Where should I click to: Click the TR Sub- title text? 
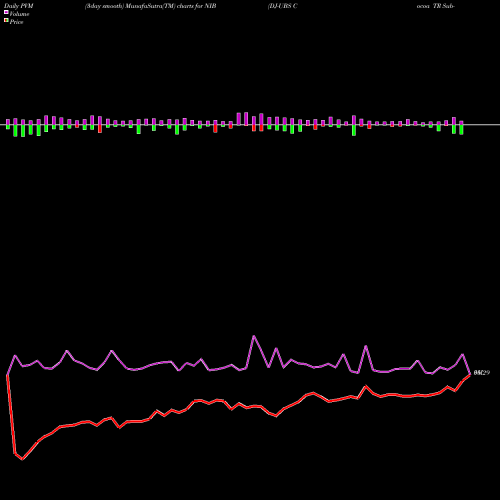[443, 6]
